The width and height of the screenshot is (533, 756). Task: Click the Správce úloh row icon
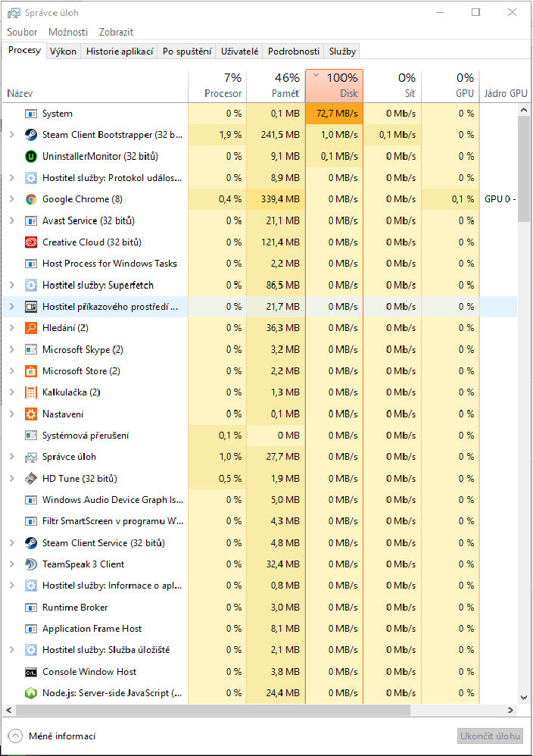(31, 457)
